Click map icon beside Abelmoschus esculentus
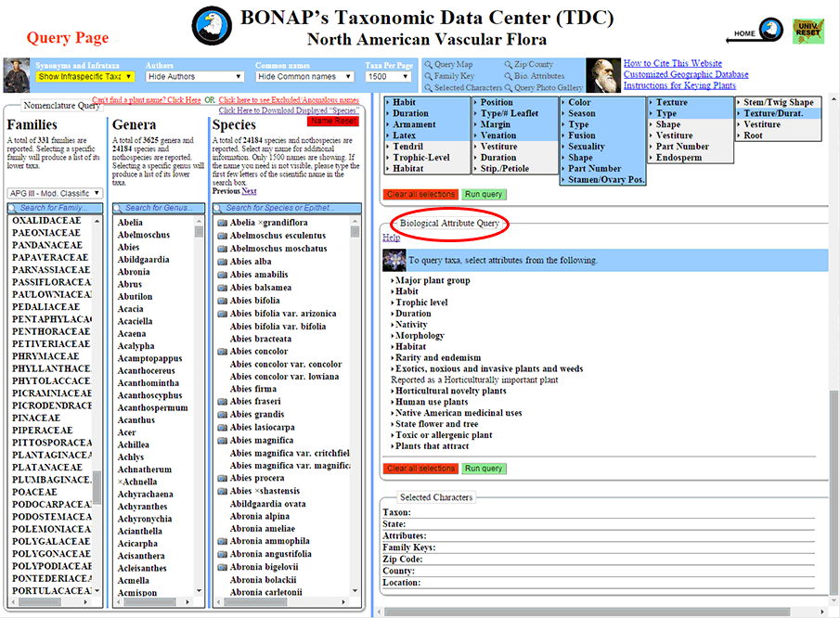The width and height of the screenshot is (840, 618). coord(223,236)
